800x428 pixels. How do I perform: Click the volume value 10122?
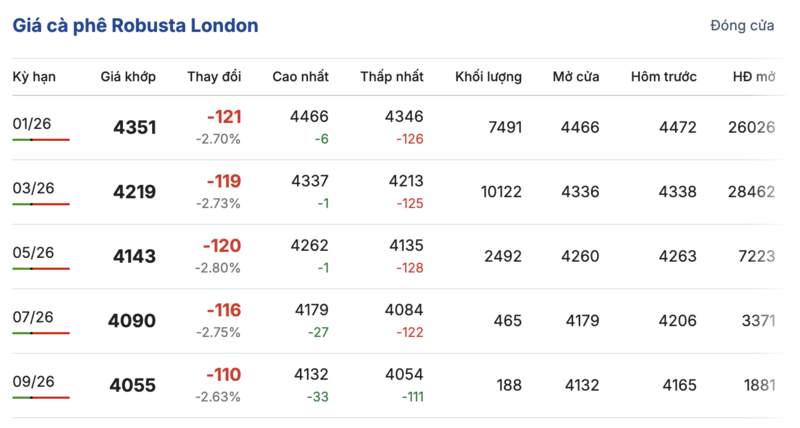(501, 191)
